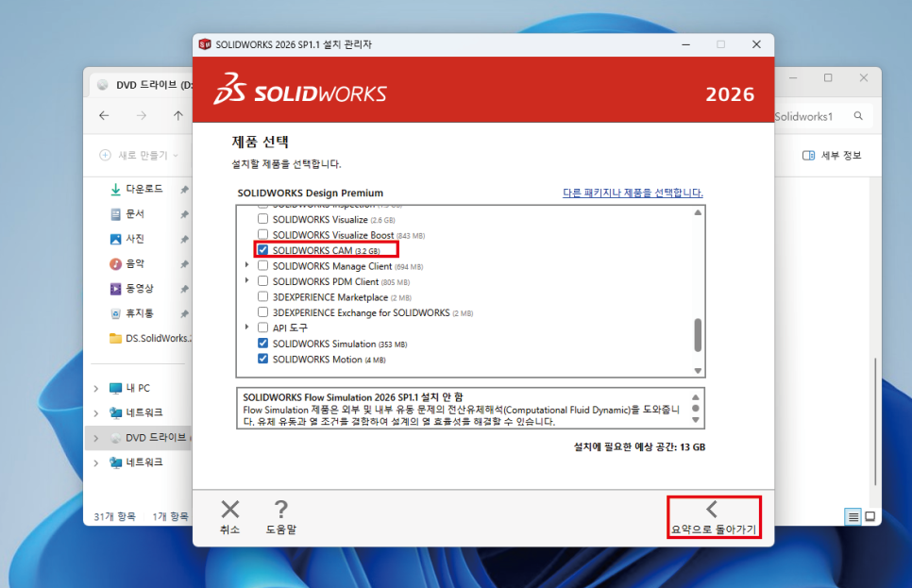
Task: Unpin 휴지통 pin icon in sidebar
Action: pos(184,314)
